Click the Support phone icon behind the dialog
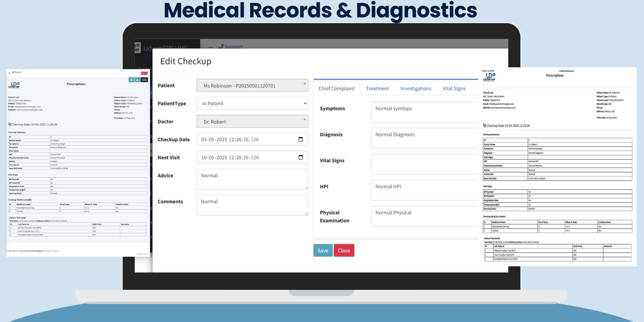The height and width of the screenshot is (322, 644). tap(221, 46)
